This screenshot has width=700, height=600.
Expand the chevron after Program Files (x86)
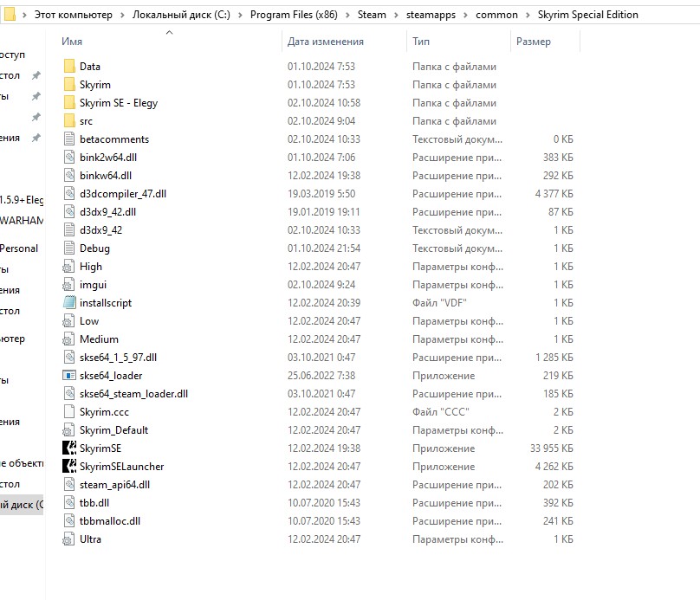pos(347,16)
